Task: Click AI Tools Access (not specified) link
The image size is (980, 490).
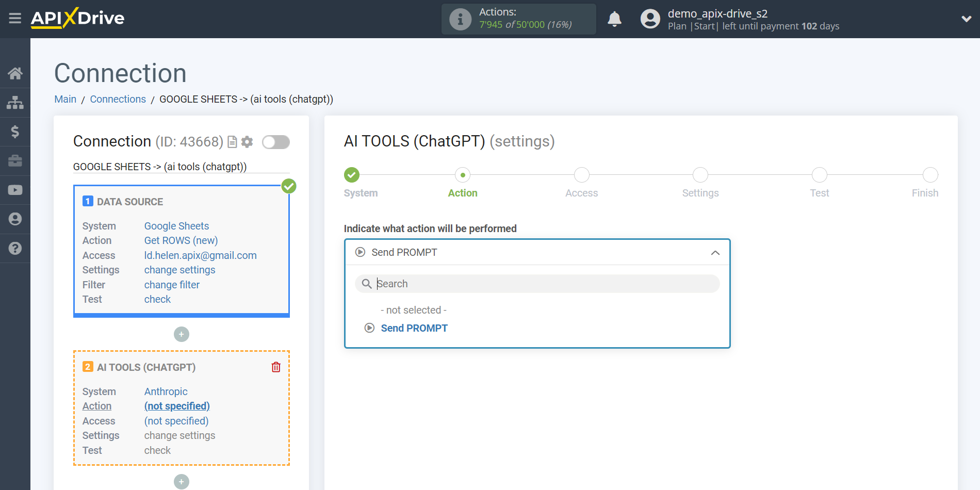Action: click(x=176, y=421)
